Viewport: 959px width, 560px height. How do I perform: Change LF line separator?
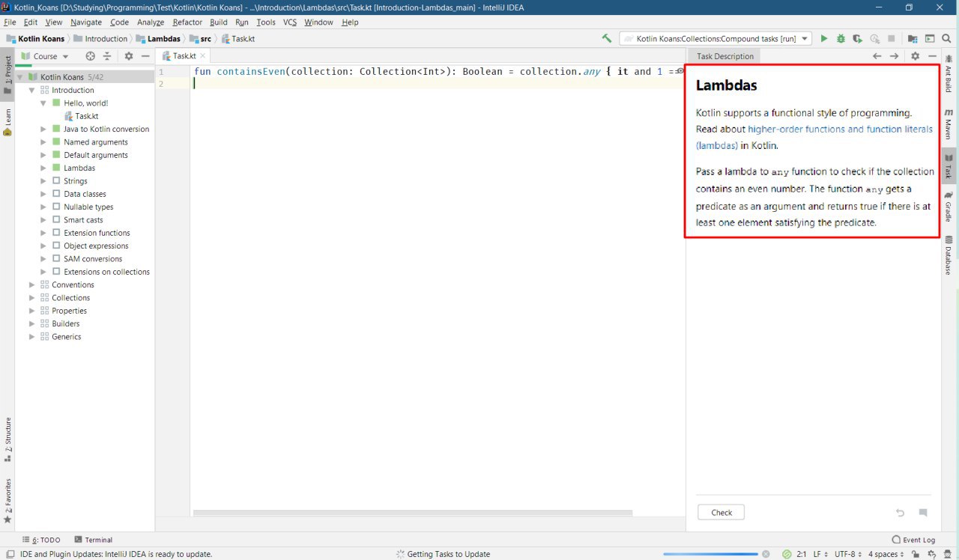pyautogui.click(x=820, y=554)
